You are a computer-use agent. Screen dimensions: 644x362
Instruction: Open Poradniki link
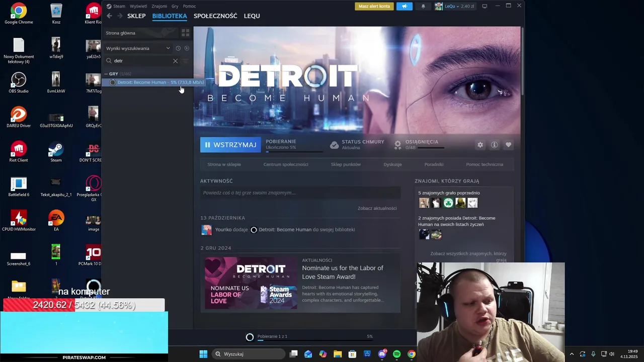[434, 164]
